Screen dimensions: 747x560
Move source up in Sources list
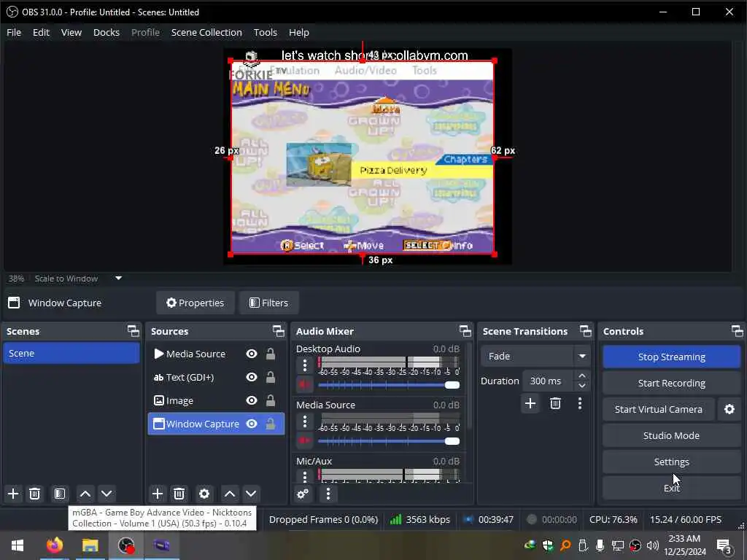230,494
